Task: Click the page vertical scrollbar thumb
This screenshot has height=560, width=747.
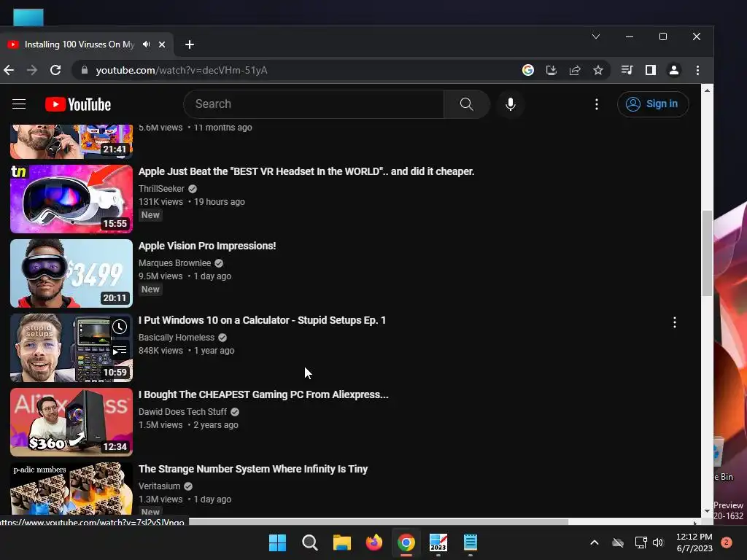Action: tap(707, 252)
